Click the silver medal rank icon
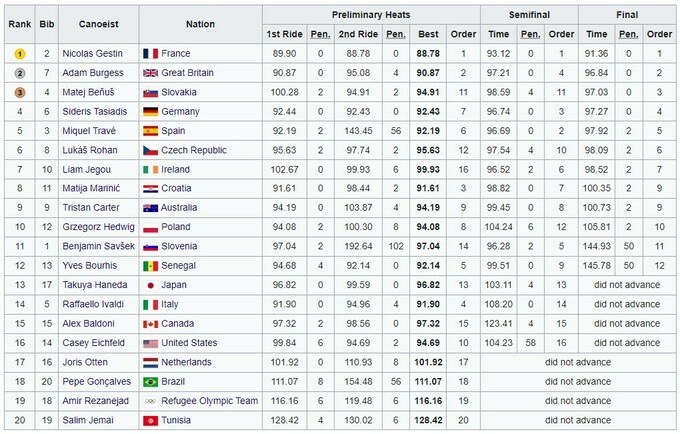The image size is (680, 434). click(x=19, y=72)
